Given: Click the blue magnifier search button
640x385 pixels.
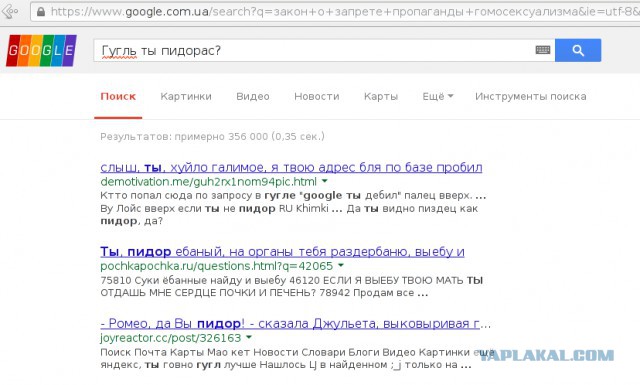Looking at the screenshot, I should point(578,50).
